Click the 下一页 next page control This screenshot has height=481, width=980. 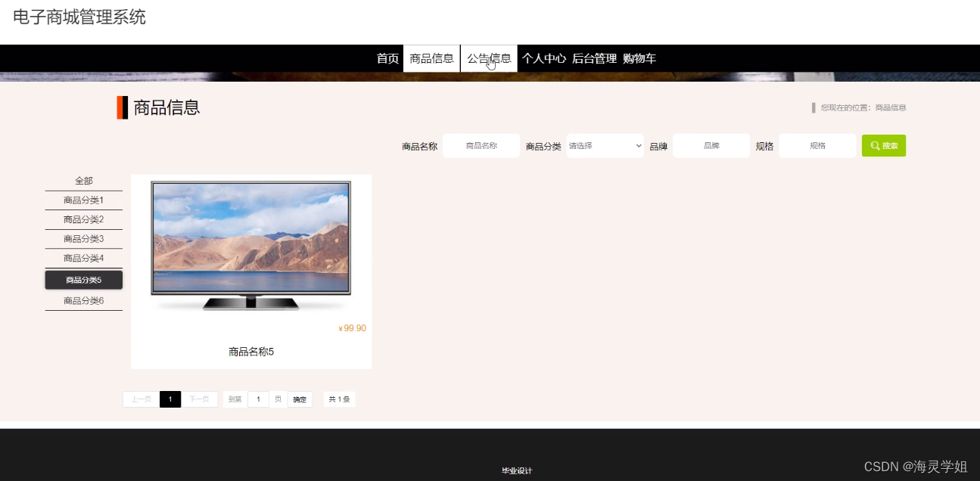click(200, 399)
